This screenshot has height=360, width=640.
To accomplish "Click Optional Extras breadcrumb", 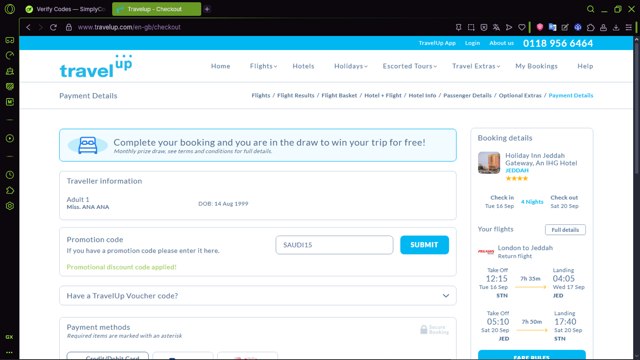I will [520, 96].
